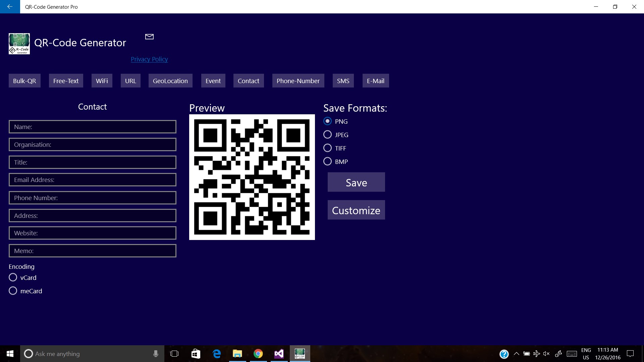
Task: Click the Cortana microphone icon
Action: [x=156, y=354]
